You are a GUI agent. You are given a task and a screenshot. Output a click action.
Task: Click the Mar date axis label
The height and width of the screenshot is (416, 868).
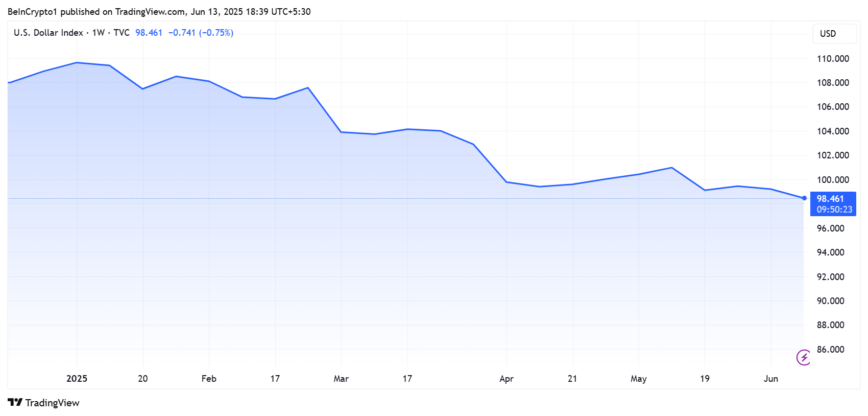click(x=341, y=379)
